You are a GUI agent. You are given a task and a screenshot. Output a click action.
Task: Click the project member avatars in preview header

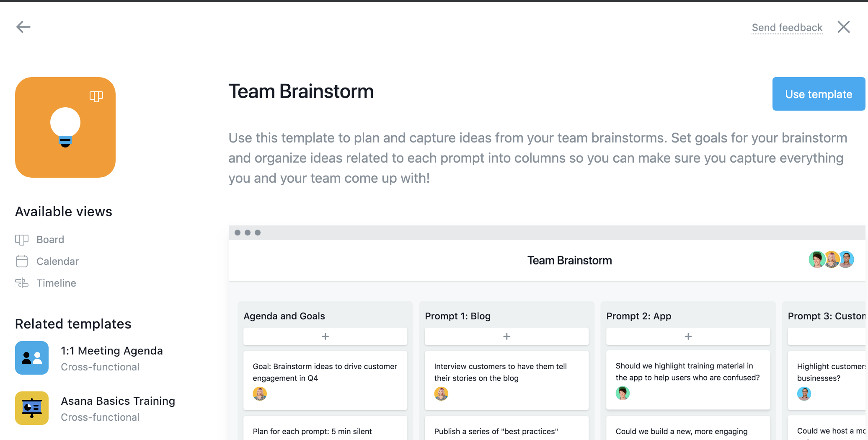[x=831, y=260]
